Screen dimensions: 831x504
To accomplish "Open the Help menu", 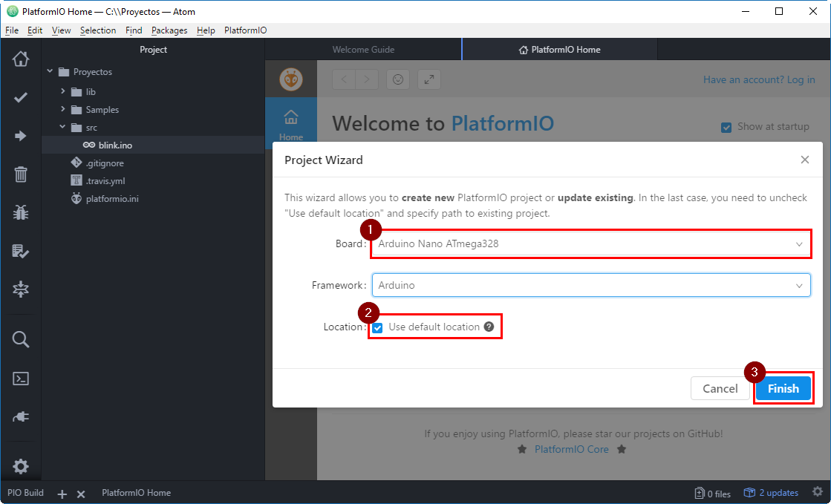I will click(206, 30).
